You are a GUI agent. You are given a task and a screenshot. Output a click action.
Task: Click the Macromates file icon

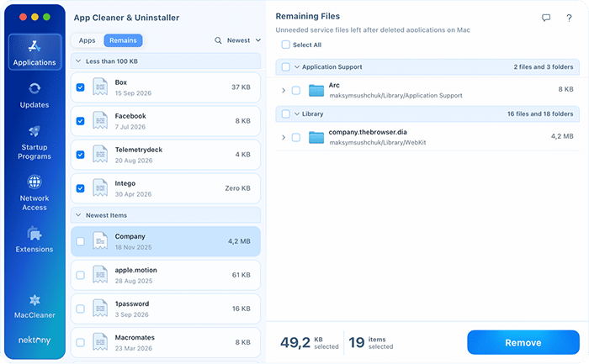pos(100,342)
